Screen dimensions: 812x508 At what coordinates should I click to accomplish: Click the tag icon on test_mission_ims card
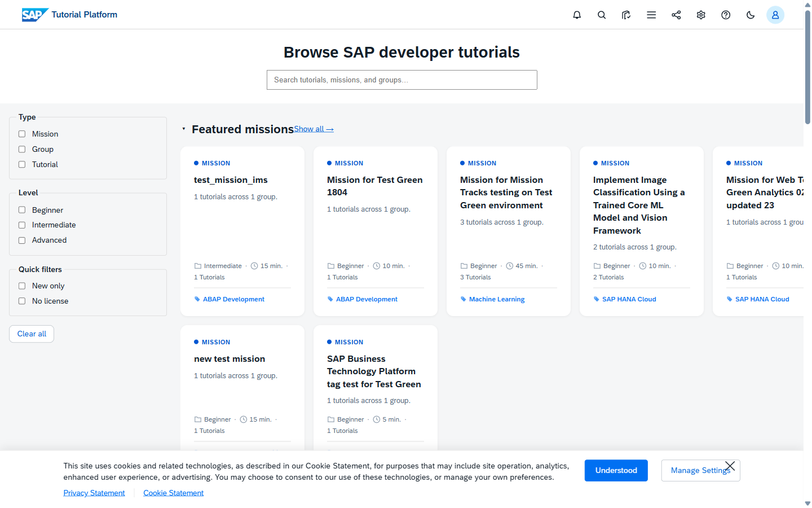pyautogui.click(x=197, y=299)
